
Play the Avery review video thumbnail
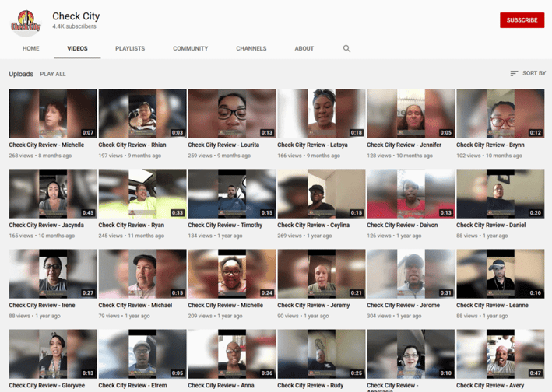pos(501,354)
